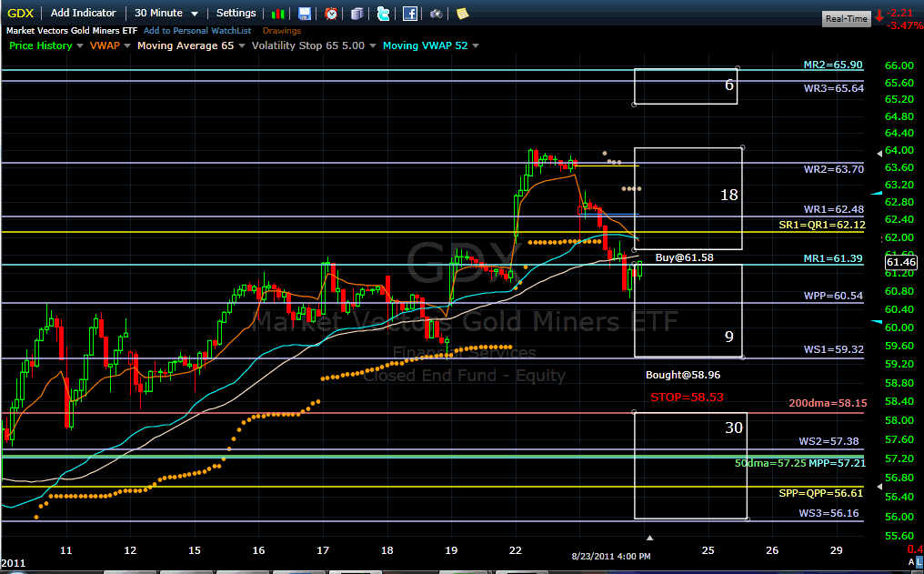The image size is (924, 574).
Task: Open the Drawings link
Action: [x=282, y=31]
